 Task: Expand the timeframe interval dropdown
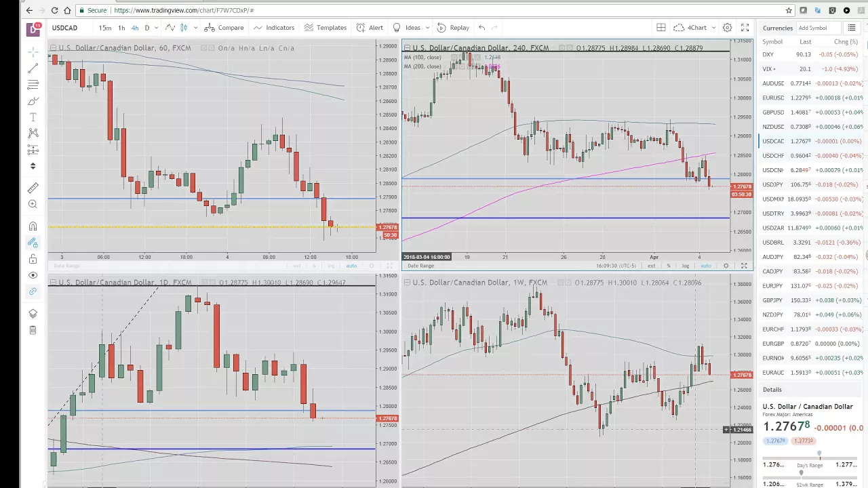[156, 28]
